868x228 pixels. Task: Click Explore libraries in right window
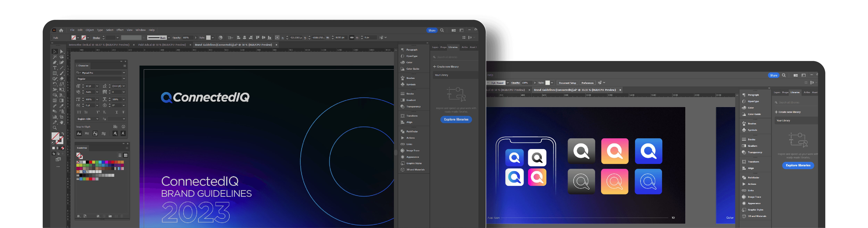798,165
